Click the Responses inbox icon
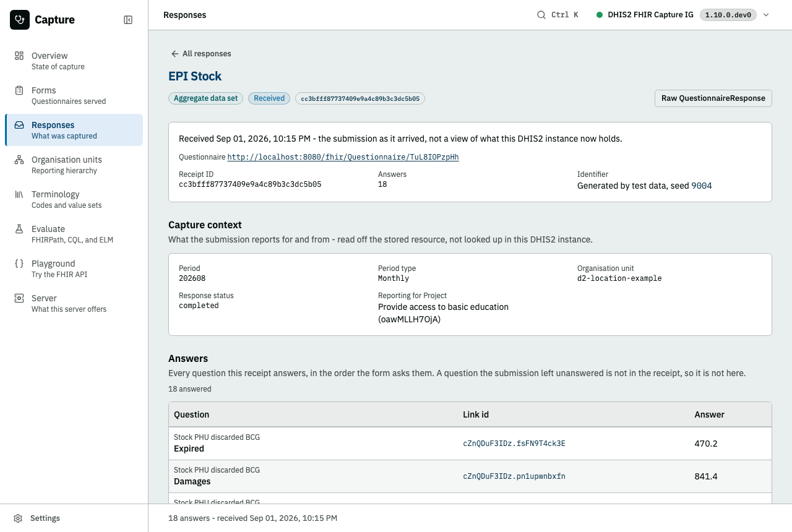Viewport: 792px width, 532px height. tap(19, 125)
